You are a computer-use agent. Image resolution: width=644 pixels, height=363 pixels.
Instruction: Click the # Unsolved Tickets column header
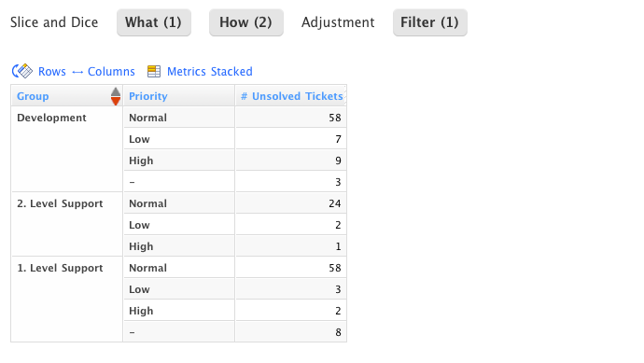[291, 96]
